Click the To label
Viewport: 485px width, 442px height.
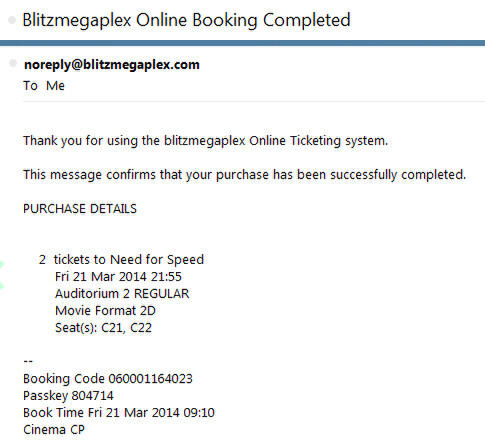coord(30,86)
